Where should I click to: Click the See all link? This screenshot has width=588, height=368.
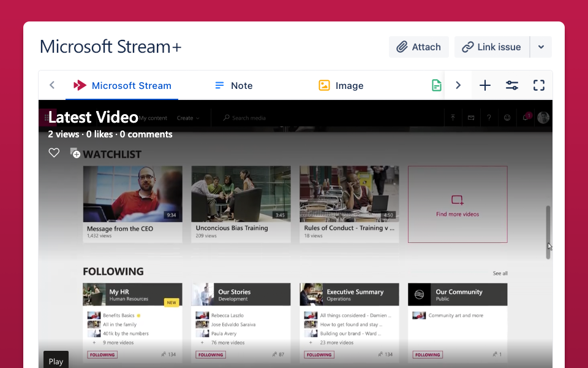(500, 274)
